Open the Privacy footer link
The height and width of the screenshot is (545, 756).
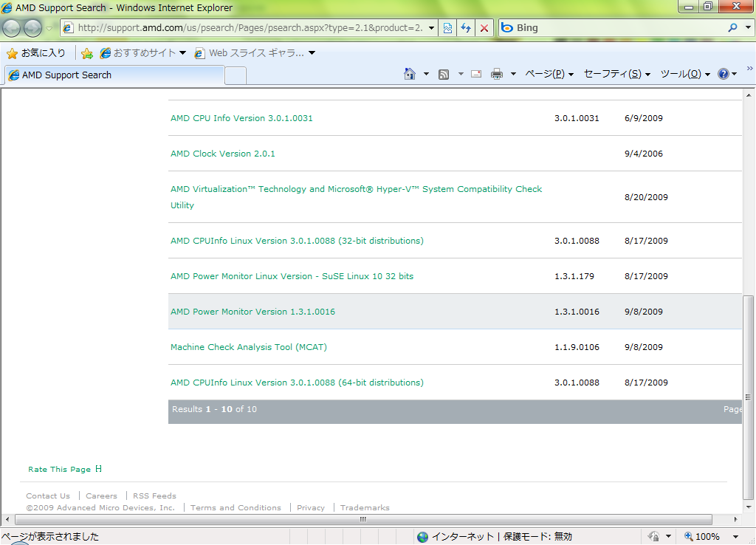coord(311,507)
